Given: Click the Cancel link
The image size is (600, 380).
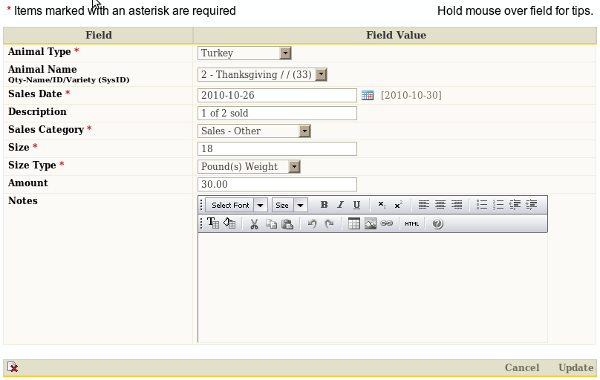Looking at the screenshot, I should click(522, 367).
